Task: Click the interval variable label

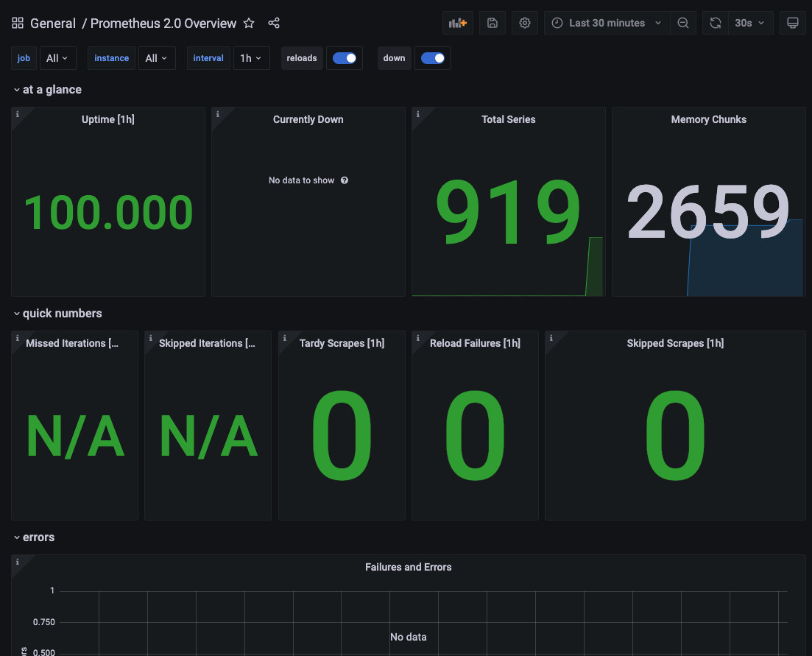Action: coord(208,58)
